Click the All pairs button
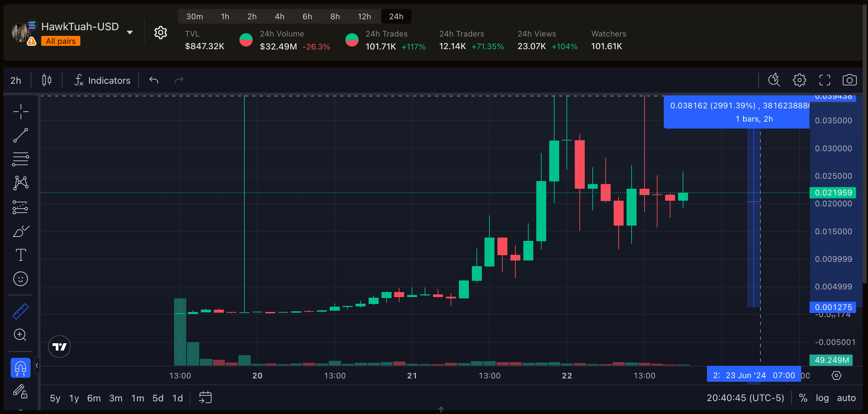 61,41
